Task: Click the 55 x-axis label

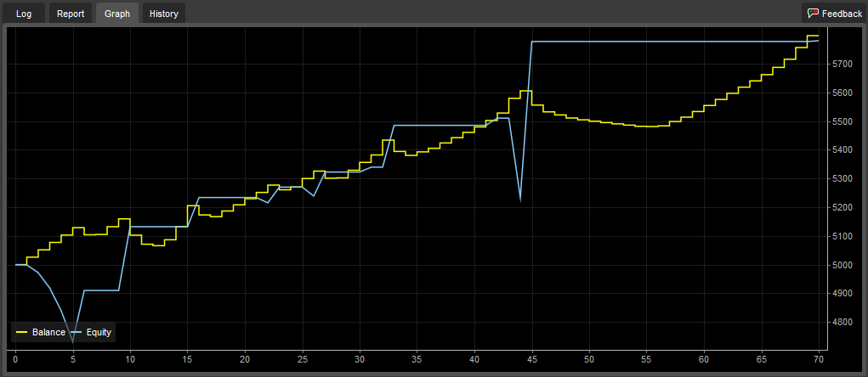Action: coord(647,359)
